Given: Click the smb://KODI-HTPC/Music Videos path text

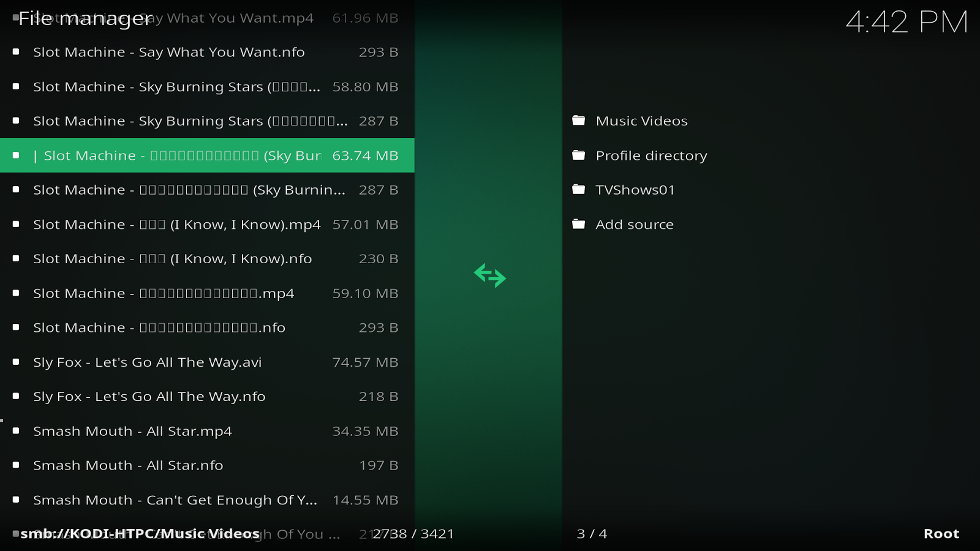Looking at the screenshot, I should 138,533.
